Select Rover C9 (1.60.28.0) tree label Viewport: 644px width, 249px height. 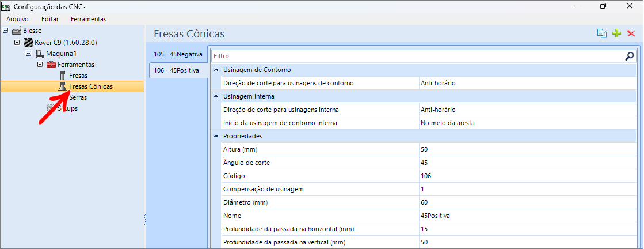tap(66, 42)
